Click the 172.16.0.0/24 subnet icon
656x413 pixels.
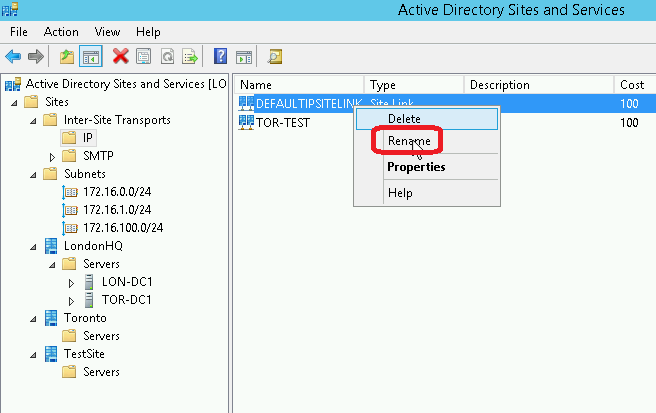[x=70, y=192]
